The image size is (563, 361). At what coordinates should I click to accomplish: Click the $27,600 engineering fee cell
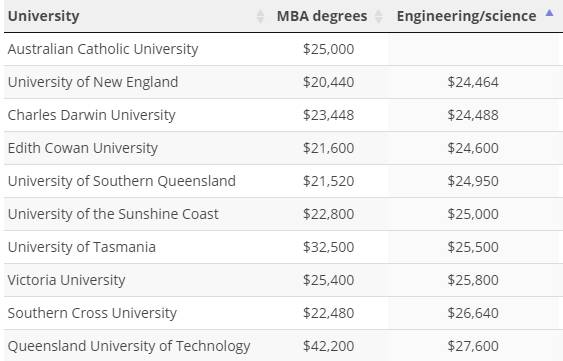pyautogui.click(x=475, y=346)
